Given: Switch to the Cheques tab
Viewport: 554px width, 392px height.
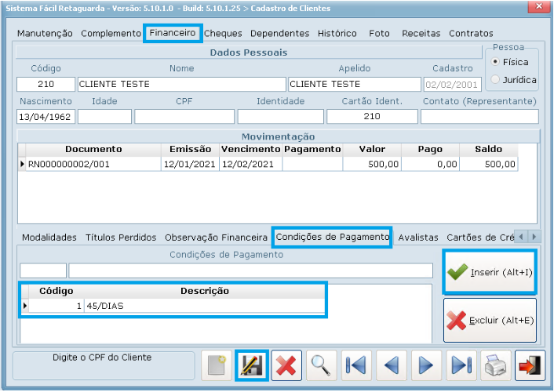Looking at the screenshot, I should [224, 34].
